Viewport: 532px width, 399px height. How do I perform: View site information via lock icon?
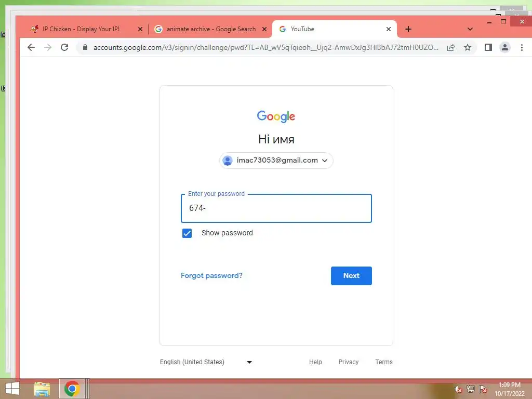(85, 47)
